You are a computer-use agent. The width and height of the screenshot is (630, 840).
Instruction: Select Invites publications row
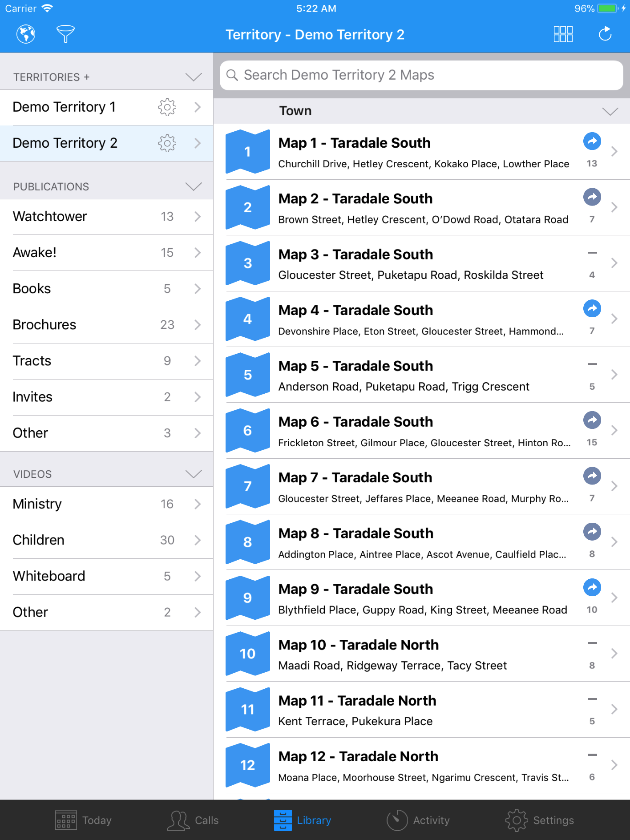[107, 397]
